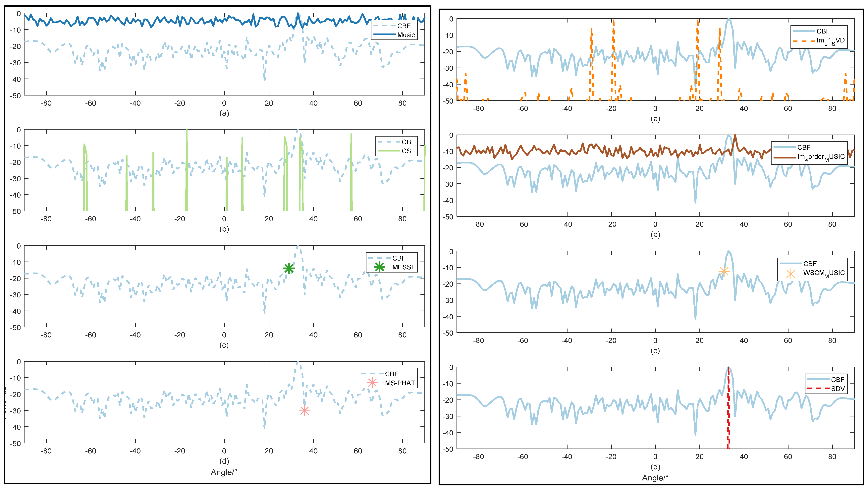Click the Angle/° axis label under left figure

click(x=224, y=472)
